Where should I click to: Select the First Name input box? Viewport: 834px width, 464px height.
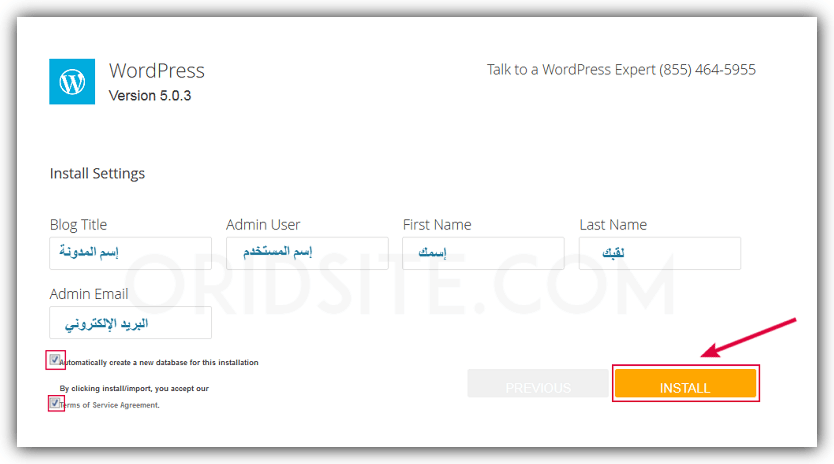[x=483, y=253]
